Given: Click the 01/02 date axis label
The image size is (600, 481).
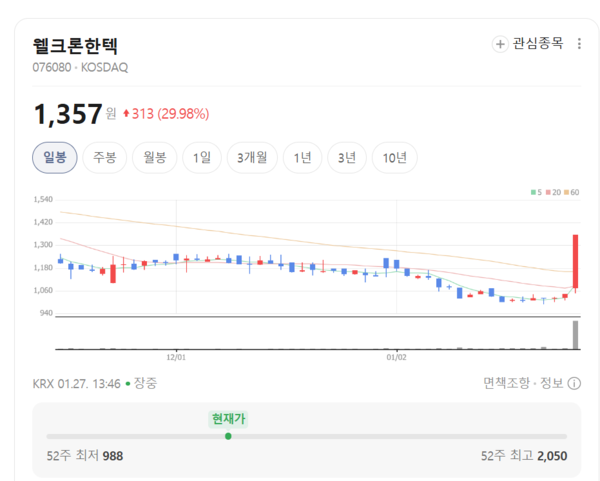Looking at the screenshot, I should tap(396, 357).
